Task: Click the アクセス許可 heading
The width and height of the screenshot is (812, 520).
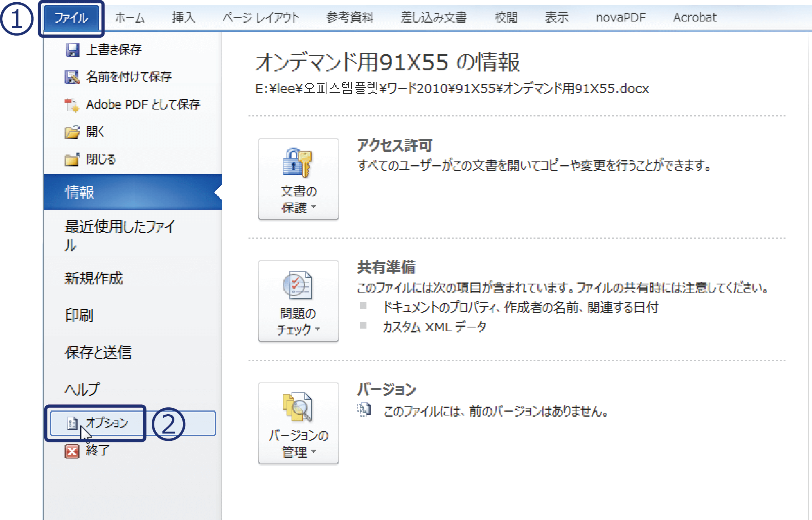Action: [394, 145]
